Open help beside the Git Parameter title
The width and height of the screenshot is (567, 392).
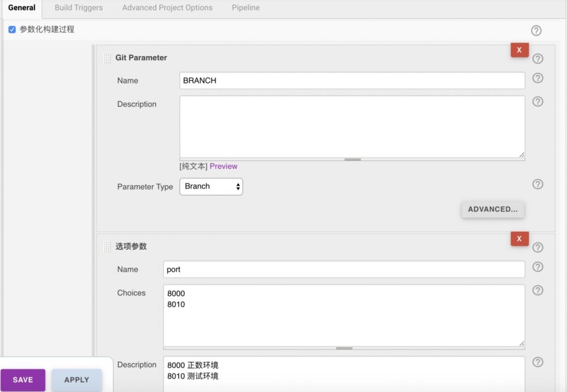click(x=537, y=58)
